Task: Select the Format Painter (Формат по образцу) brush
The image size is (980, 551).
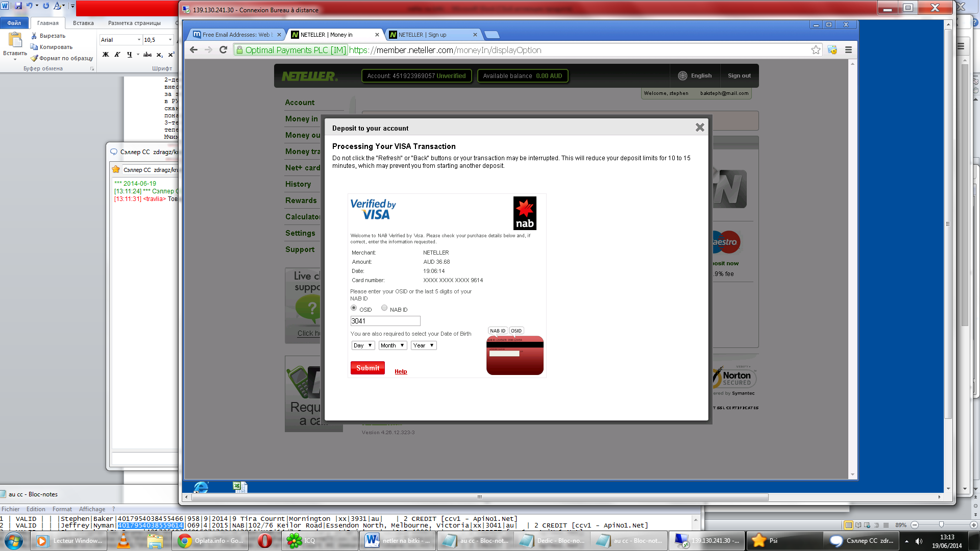Action: (34, 58)
